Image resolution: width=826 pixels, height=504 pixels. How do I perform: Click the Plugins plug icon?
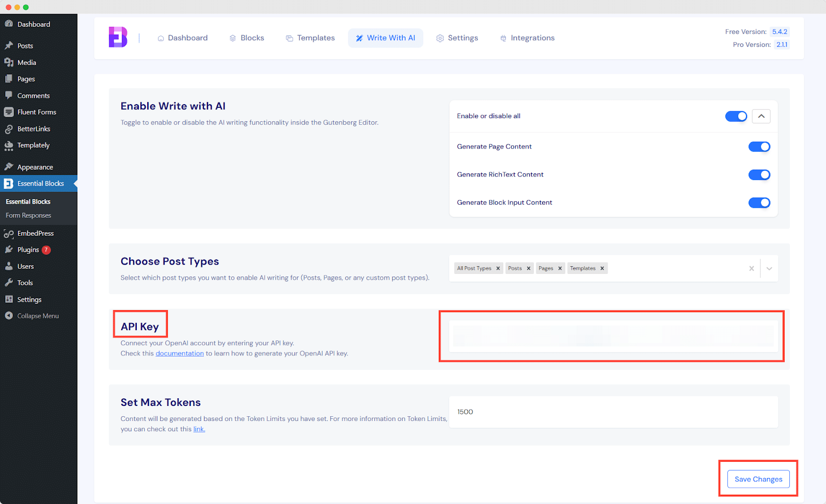(9, 250)
